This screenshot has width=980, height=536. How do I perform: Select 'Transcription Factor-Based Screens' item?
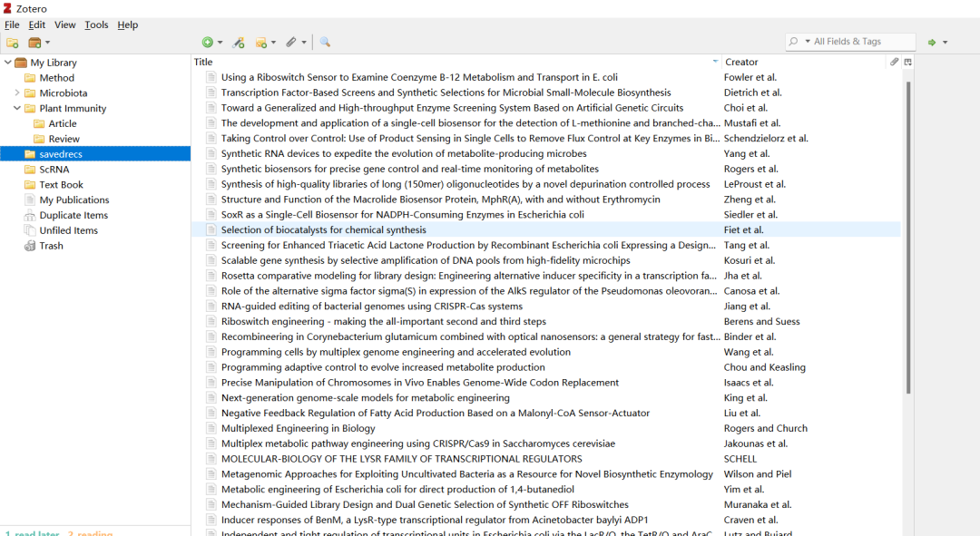[x=446, y=93]
